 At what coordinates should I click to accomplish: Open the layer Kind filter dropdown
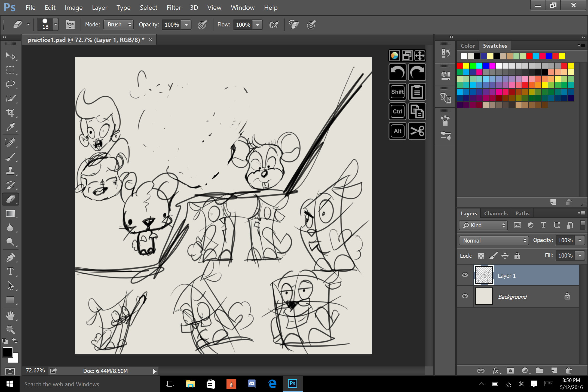tap(483, 225)
